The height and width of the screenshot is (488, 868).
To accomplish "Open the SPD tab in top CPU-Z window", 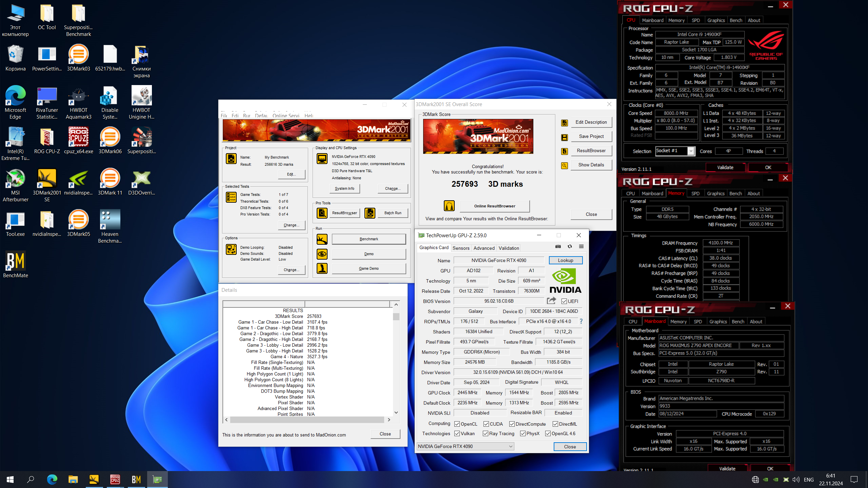I will point(695,20).
